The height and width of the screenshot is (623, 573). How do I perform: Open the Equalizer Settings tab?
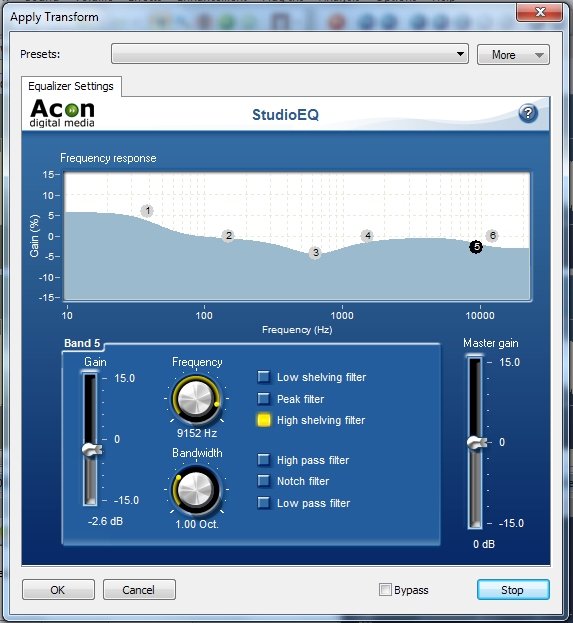coord(71,86)
